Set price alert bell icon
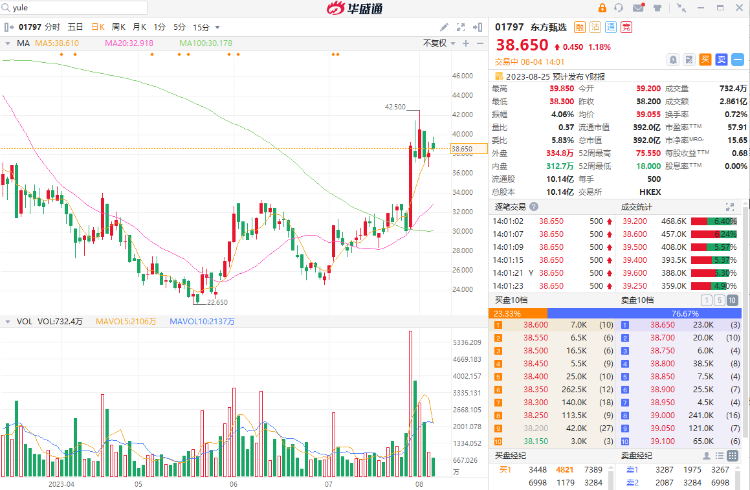The height and width of the screenshot is (490, 750). point(673,60)
